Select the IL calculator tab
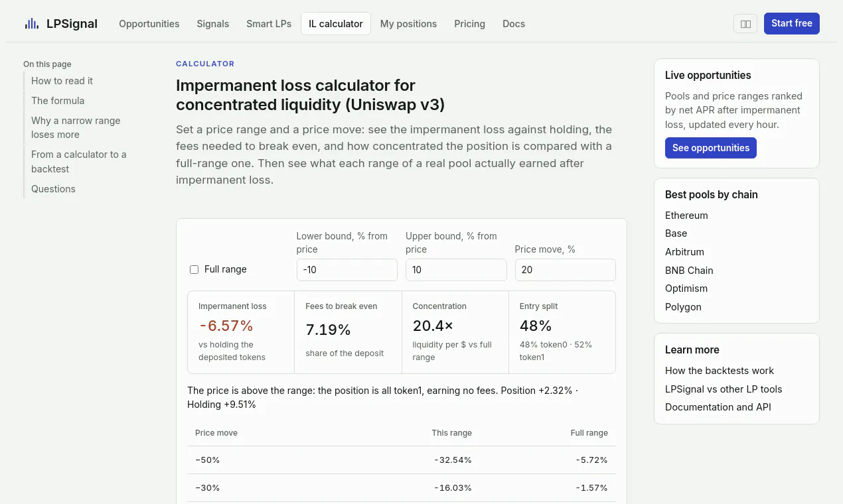Screen dimensions: 843x504 [x=336, y=24]
